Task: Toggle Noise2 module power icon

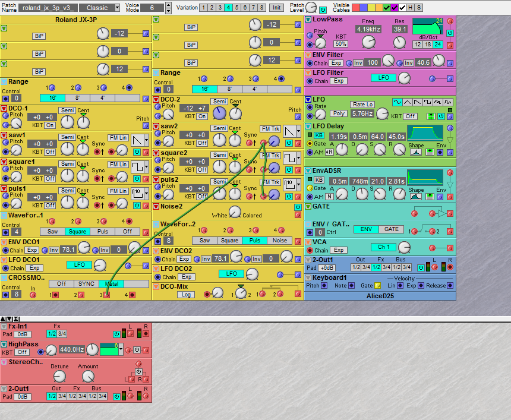Action: pyautogui.click(x=298, y=207)
